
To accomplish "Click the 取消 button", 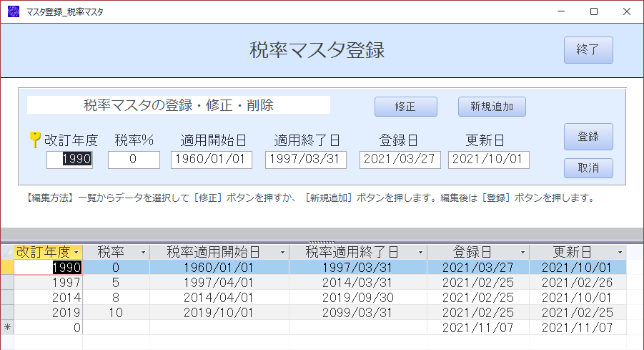I will [x=588, y=167].
